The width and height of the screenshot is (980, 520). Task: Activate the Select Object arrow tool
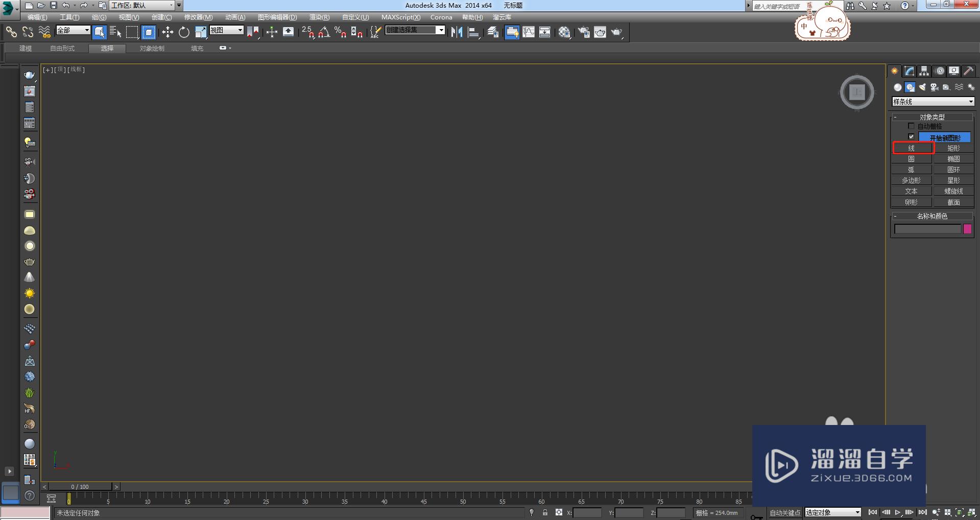(100, 32)
